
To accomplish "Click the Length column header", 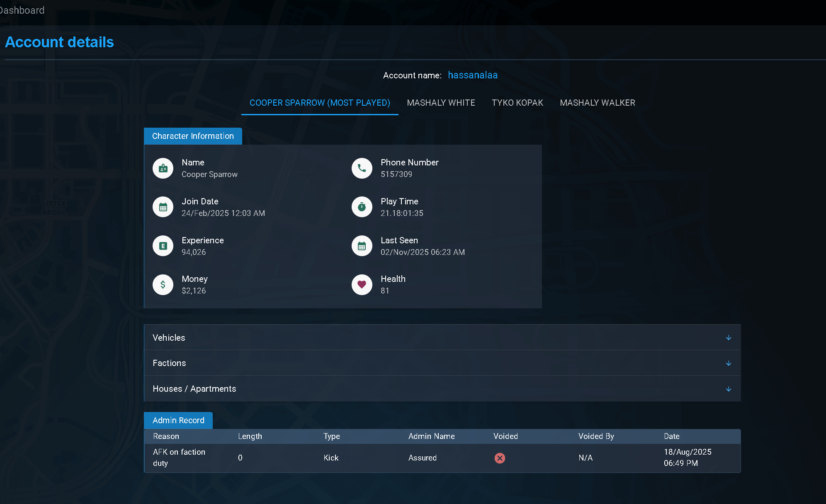I will pos(250,436).
